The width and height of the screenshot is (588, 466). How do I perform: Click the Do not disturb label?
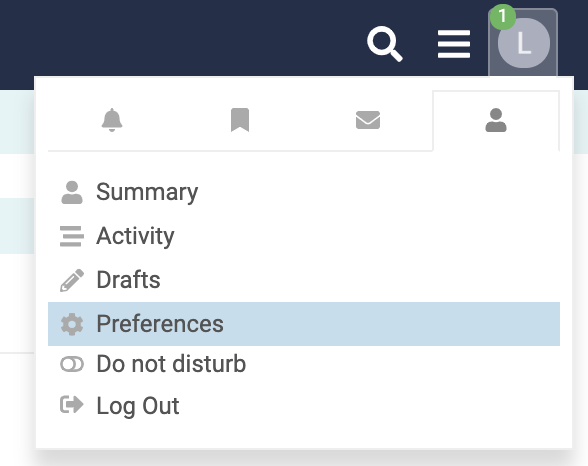click(x=171, y=364)
